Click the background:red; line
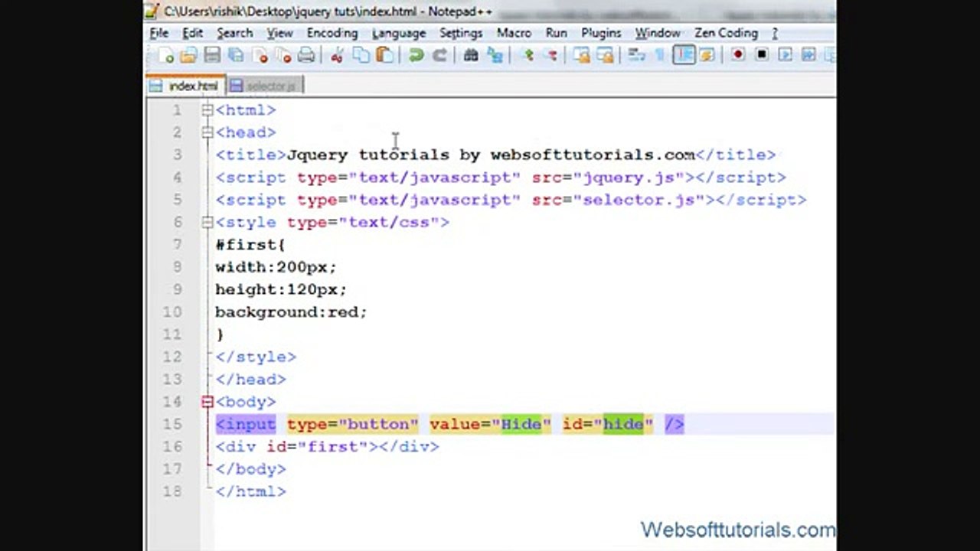 [291, 312]
